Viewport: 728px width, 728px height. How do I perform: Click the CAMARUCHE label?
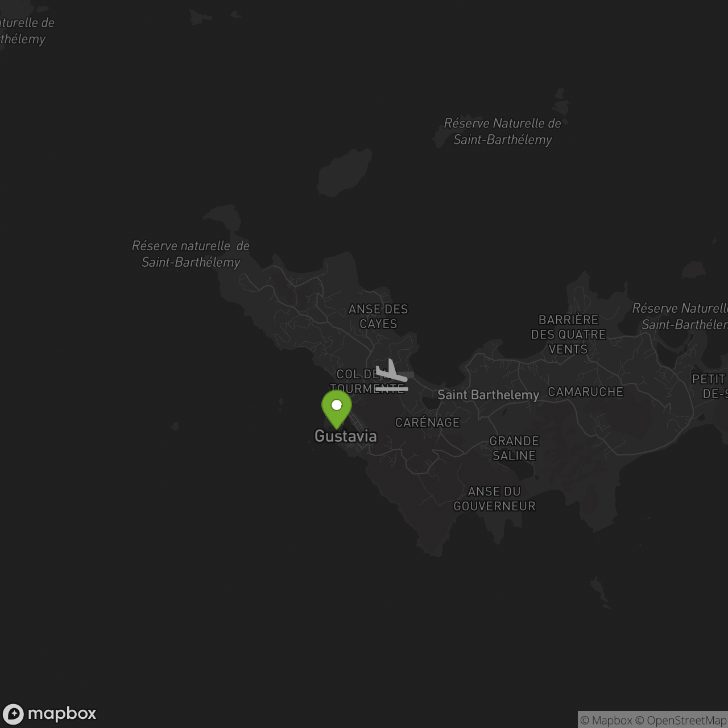pyautogui.click(x=586, y=392)
